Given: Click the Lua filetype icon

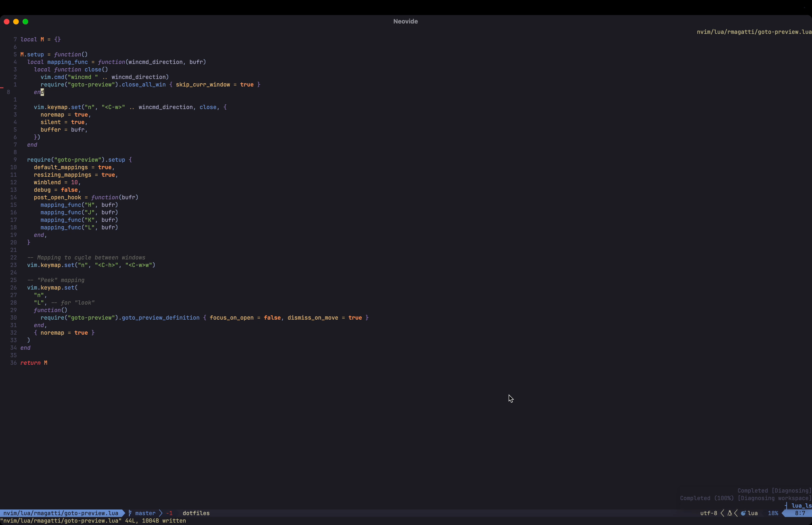Looking at the screenshot, I should click(743, 513).
